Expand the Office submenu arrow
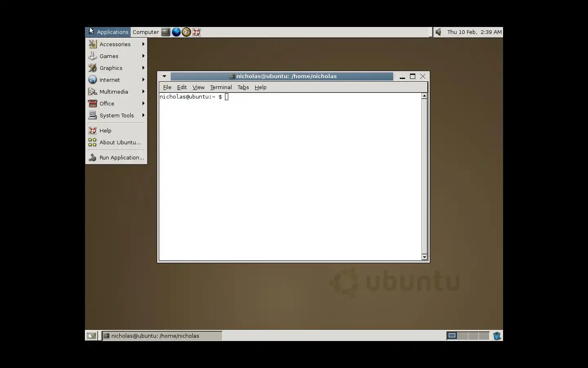The height and width of the screenshot is (368, 588). coord(143,103)
